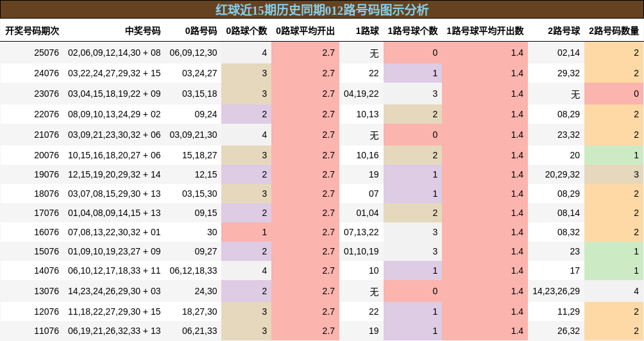Click winning numbers 06,10,12,17,18,33 + 11
This screenshot has width=644, height=341.
click(x=114, y=271)
